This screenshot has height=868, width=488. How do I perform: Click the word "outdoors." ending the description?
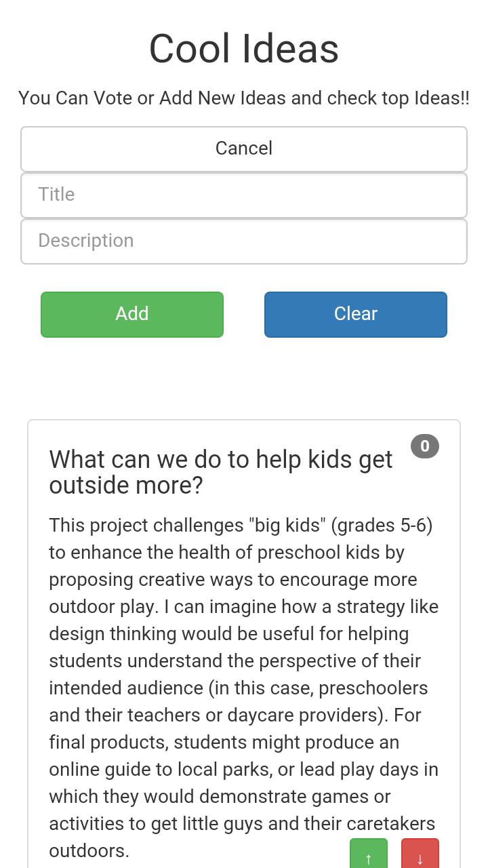tap(89, 851)
